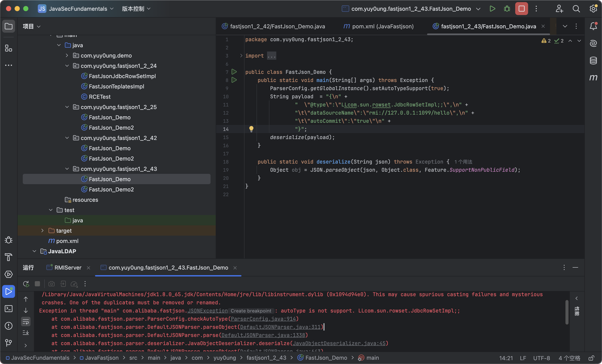The height and width of the screenshot is (364, 602).
Task: Open the run configuration dropdown
Action: click(478, 9)
